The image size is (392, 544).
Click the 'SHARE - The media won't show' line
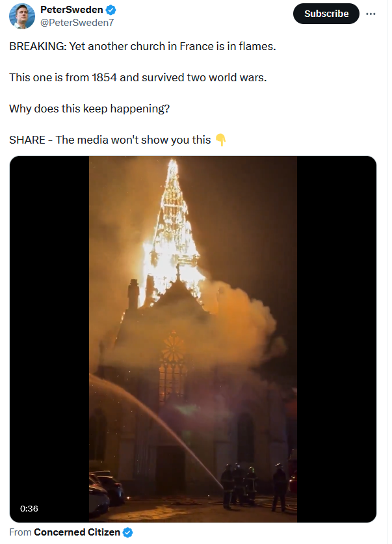click(110, 140)
